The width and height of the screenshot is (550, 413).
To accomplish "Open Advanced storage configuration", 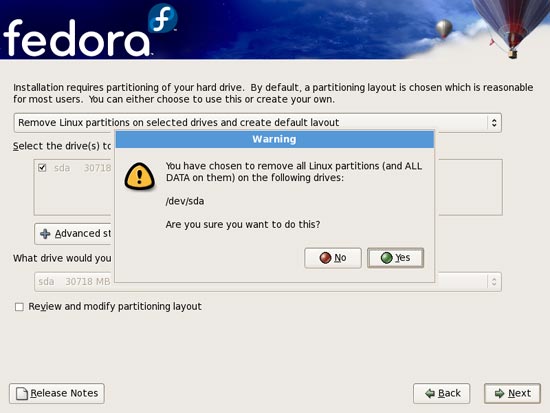I will point(73,234).
